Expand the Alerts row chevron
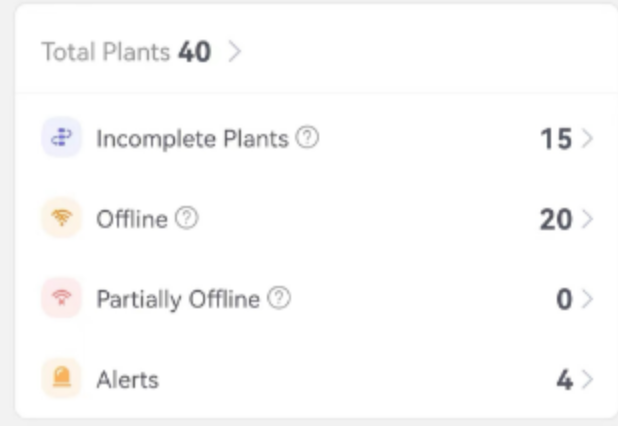The height and width of the screenshot is (426, 618). 587,380
